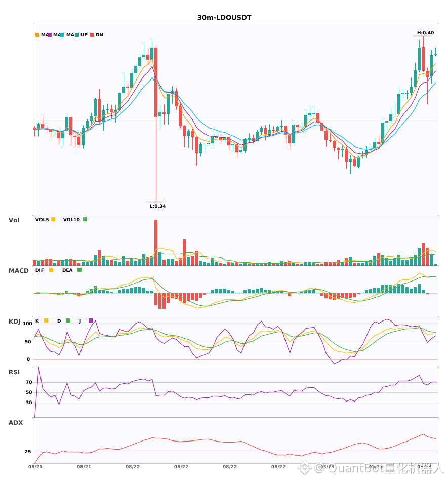Image resolution: width=448 pixels, height=481 pixels.
Task: Click the VOL10 legend text
Action: (x=71, y=220)
